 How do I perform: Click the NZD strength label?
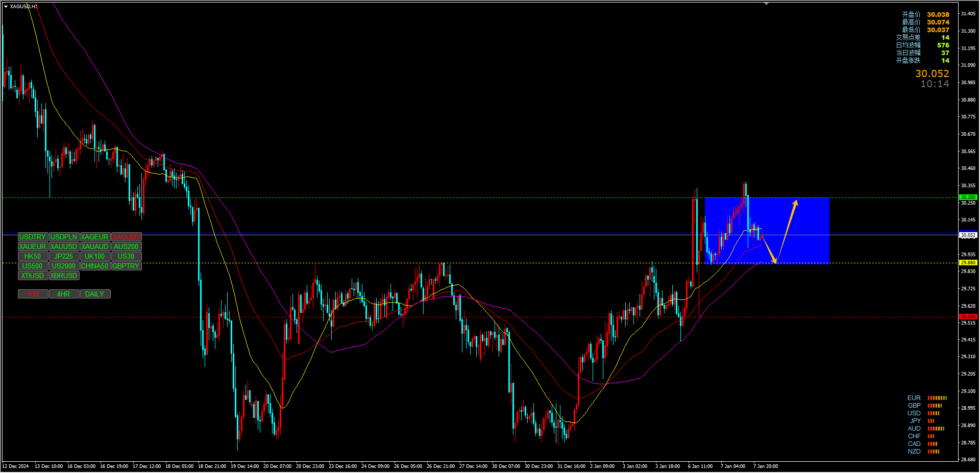click(914, 452)
